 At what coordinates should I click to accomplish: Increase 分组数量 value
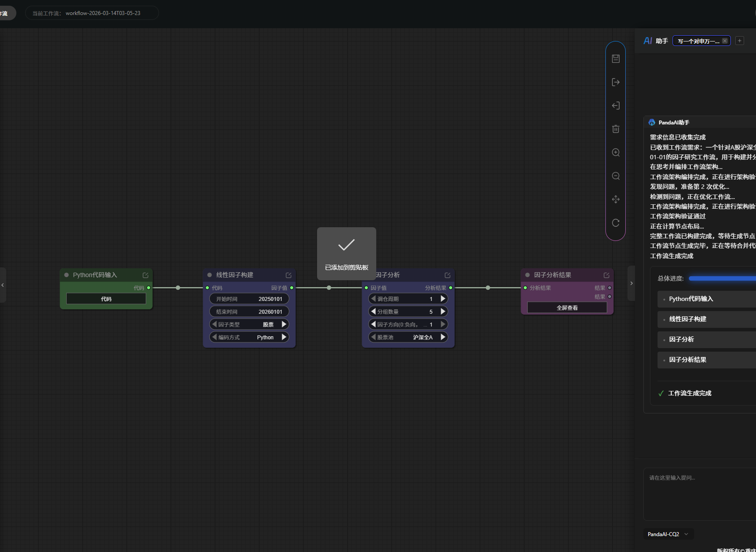443,312
